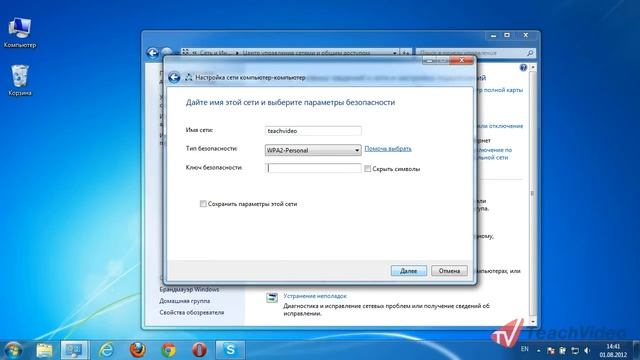
Task: Open the Тип безопасности WPA2-Personal dropdown
Action: point(313,150)
